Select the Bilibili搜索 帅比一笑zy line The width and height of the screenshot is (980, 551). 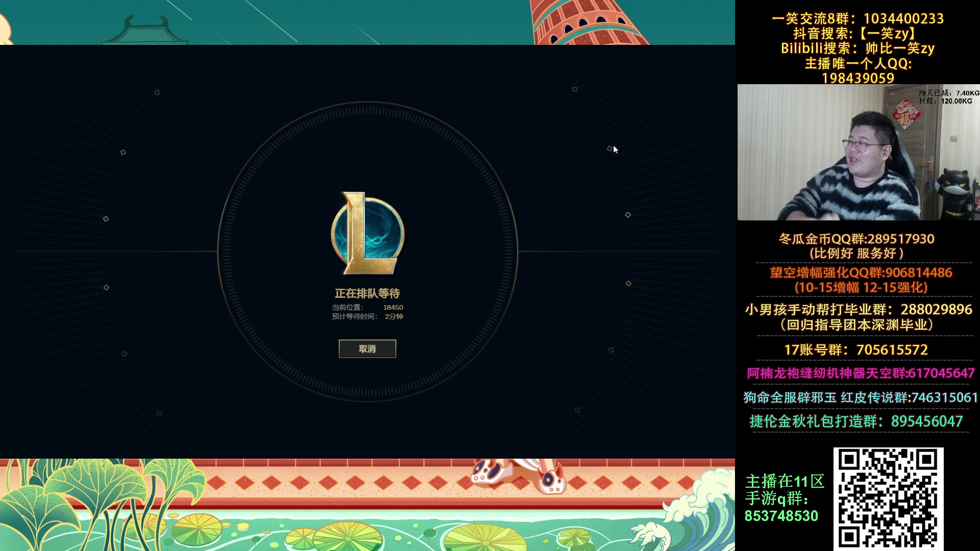pos(857,48)
